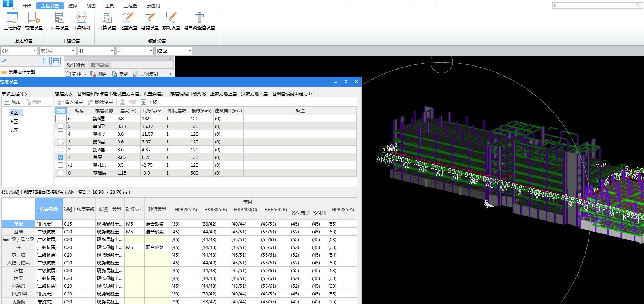
Task: Open 比重设置 icon
Action: (x=129, y=21)
